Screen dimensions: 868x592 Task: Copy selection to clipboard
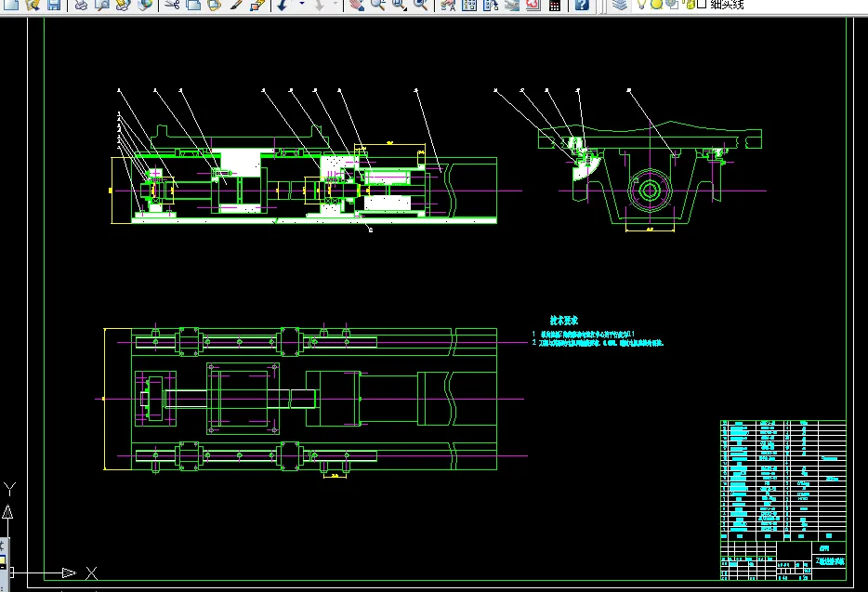pyautogui.click(x=193, y=5)
